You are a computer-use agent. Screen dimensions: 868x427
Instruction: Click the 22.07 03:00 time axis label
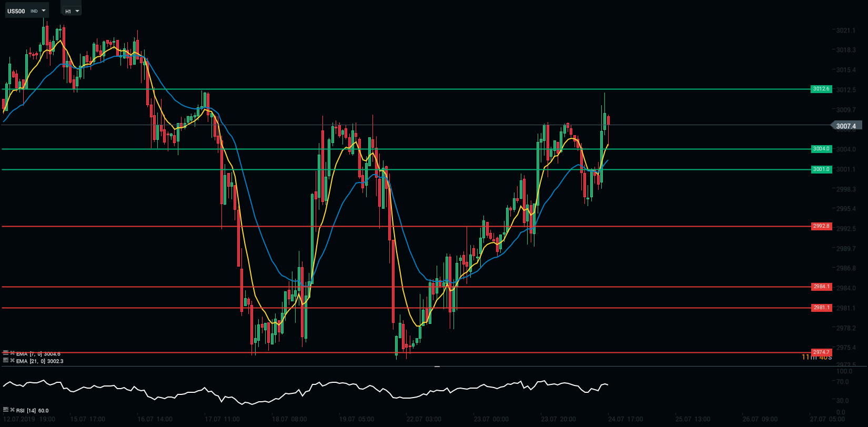point(424,419)
